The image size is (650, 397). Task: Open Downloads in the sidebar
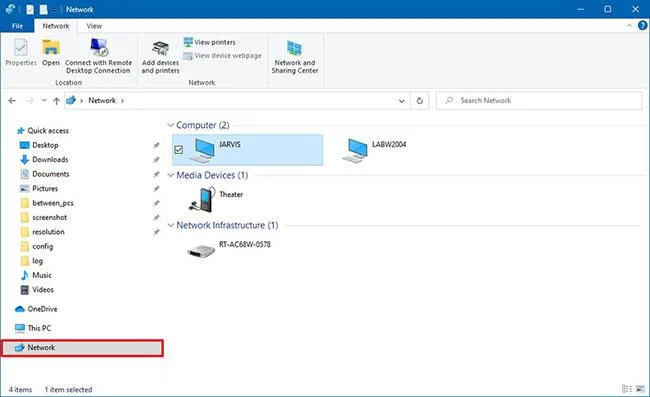point(44,160)
